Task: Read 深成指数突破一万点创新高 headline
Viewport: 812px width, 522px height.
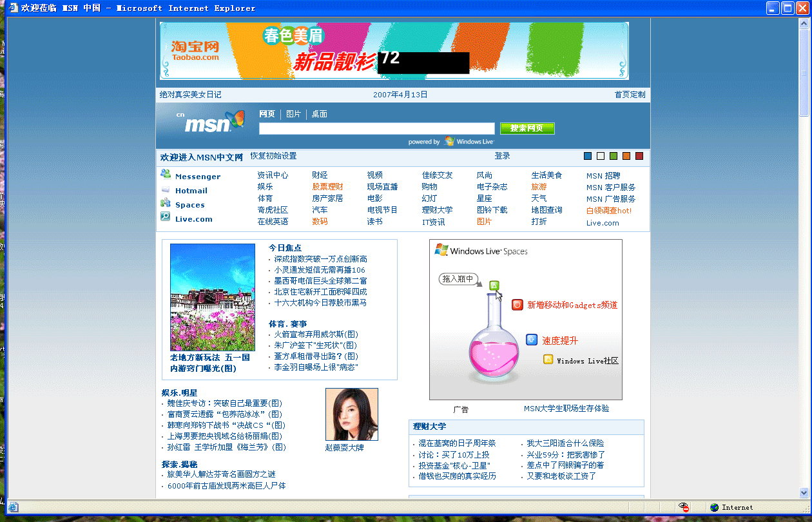Action: tap(321, 259)
